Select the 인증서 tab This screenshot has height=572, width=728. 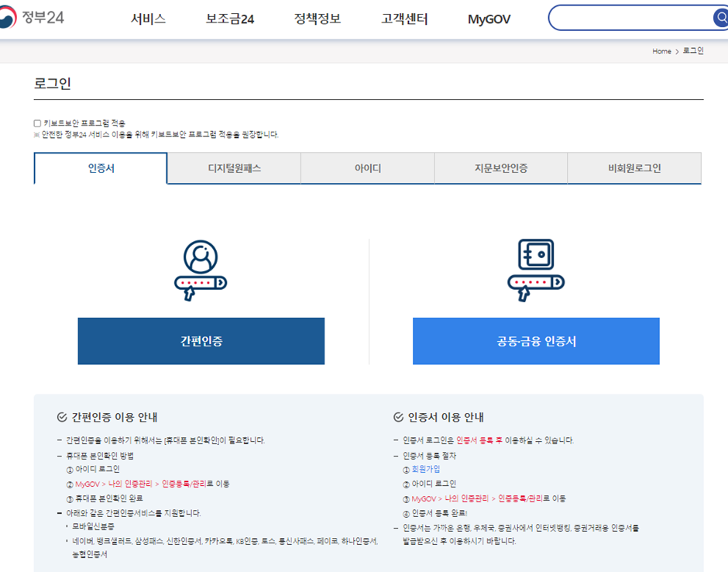(x=100, y=168)
